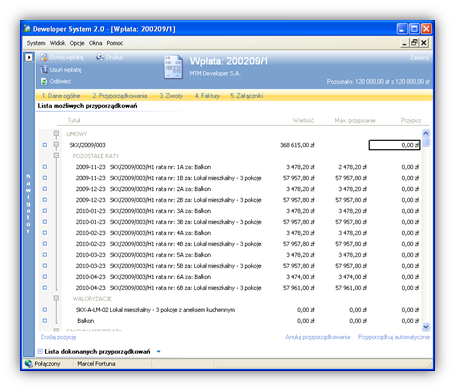455x391 pixels.
Task: Click the large payment document icon
Action: click(x=173, y=67)
